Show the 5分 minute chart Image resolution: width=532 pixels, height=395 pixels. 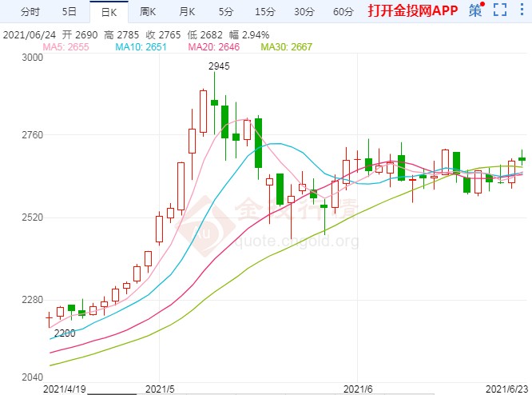(x=225, y=11)
